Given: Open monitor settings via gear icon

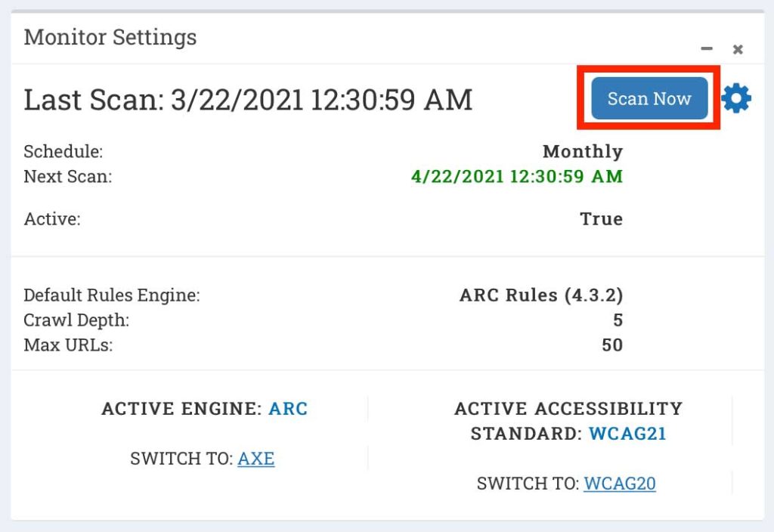Looking at the screenshot, I should click(x=736, y=98).
